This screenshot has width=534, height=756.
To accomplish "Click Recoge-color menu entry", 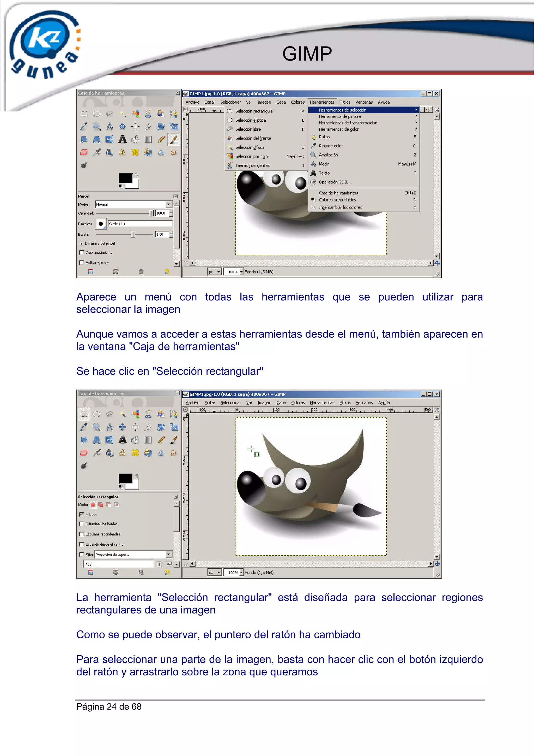I will [x=363, y=146].
